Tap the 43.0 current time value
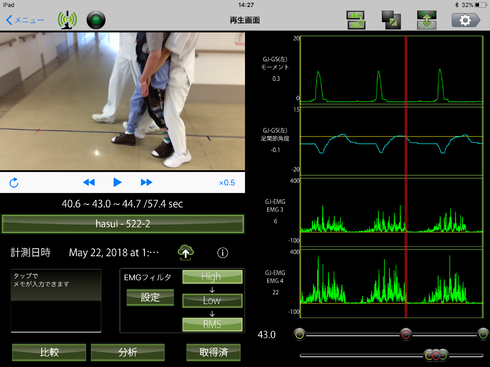Image resolution: width=490 pixels, height=367 pixels. tap(267, 335)
